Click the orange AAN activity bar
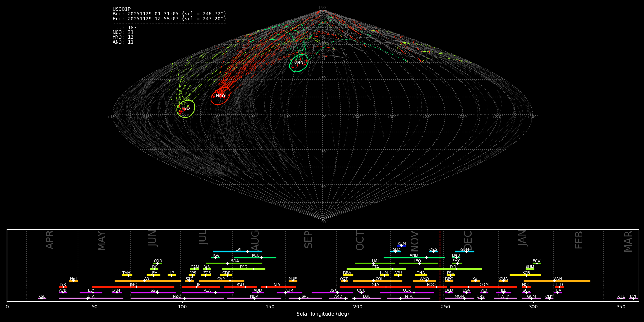The width and height of the screenshot is (644, 322). point(557,281)
